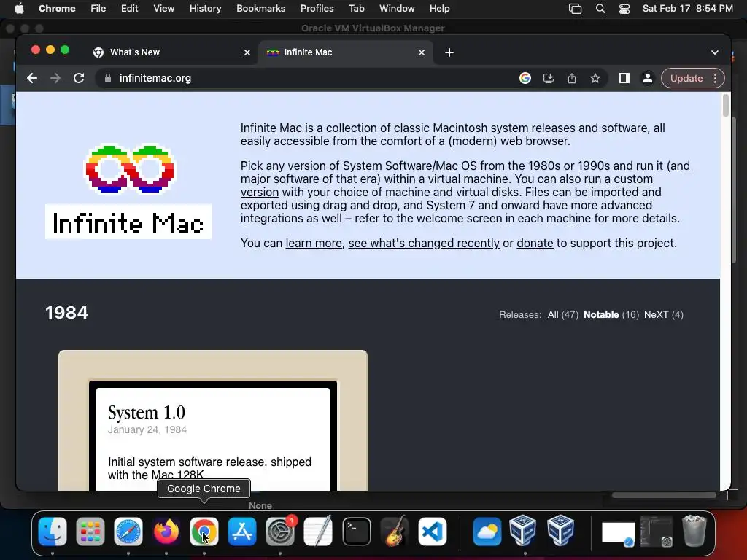The image size is (747, 560).
Task: Click the date and time in menu bar
Action: coord(687,9)
